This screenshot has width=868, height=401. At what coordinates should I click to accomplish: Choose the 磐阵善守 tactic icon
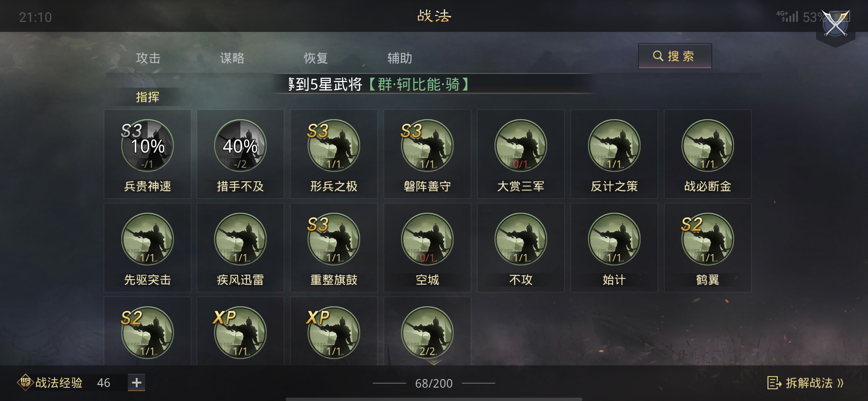(x=427, y=146)
